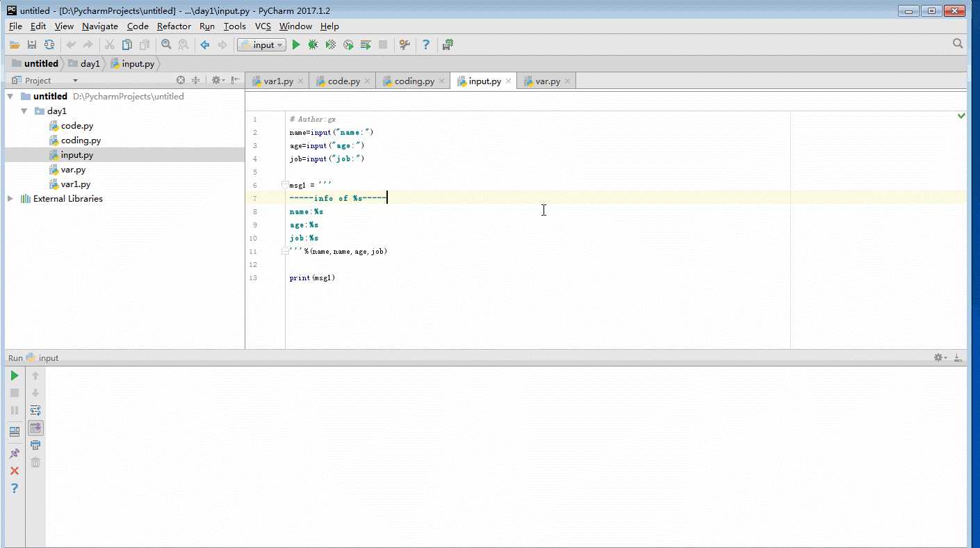Click the Pin Tab icon in the Run panel

coord(15,453)
